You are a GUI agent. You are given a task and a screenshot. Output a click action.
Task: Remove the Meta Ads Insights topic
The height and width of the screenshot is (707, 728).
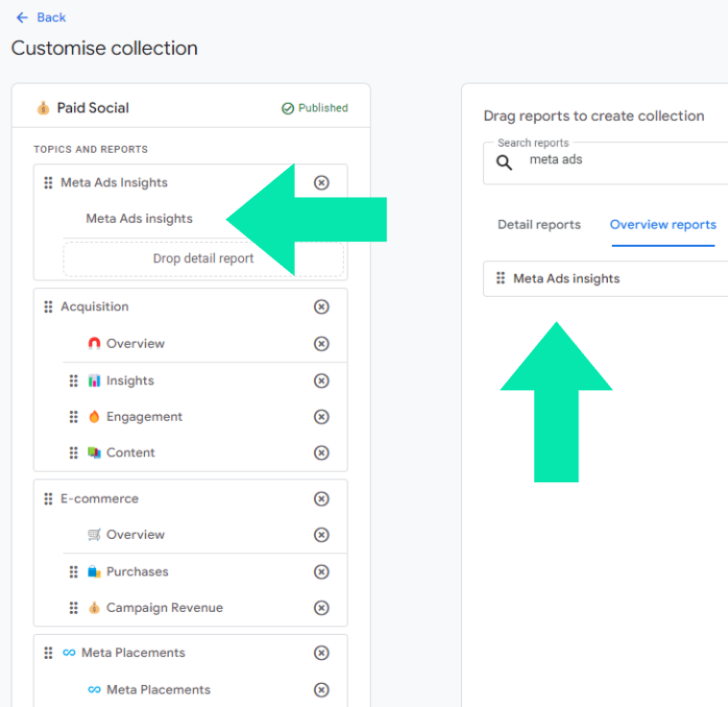pyautogui.click(x=322, y=183)
